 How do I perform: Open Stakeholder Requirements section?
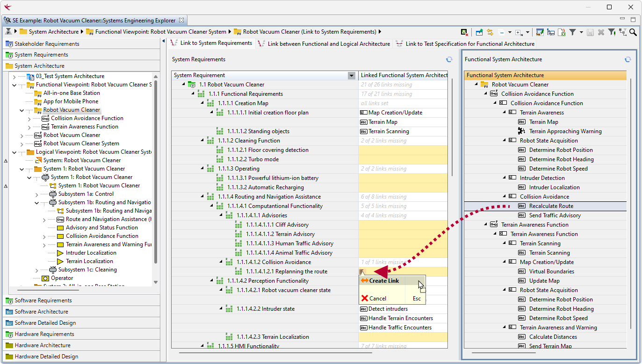(81, 44)
